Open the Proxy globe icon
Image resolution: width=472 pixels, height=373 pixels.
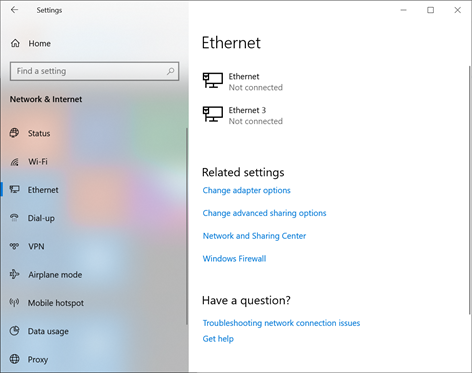tap(14, 359)
